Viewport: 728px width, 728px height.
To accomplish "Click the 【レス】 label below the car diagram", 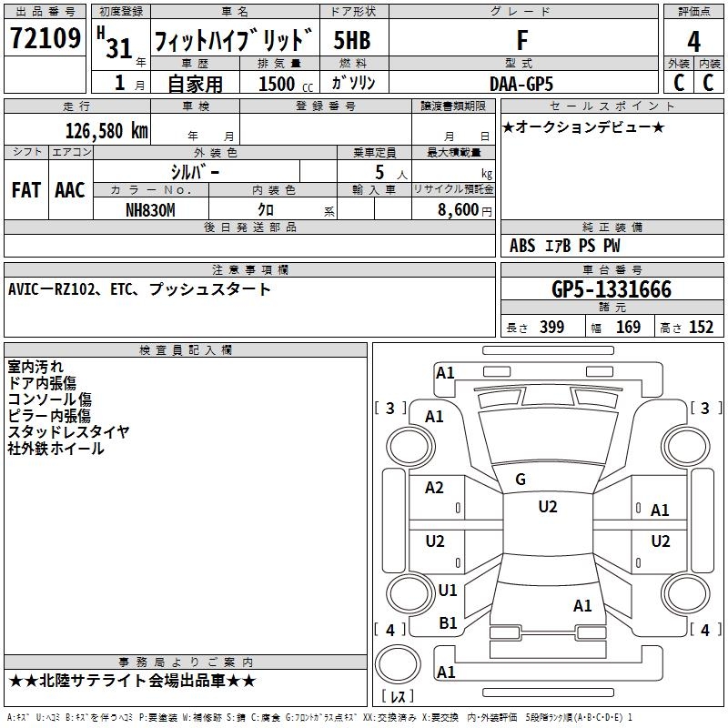I will [398, 697].
